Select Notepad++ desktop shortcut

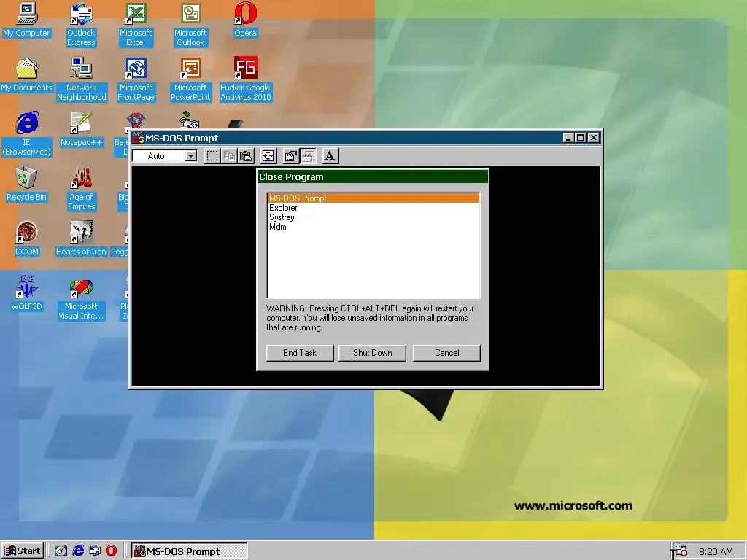[81, 130]
